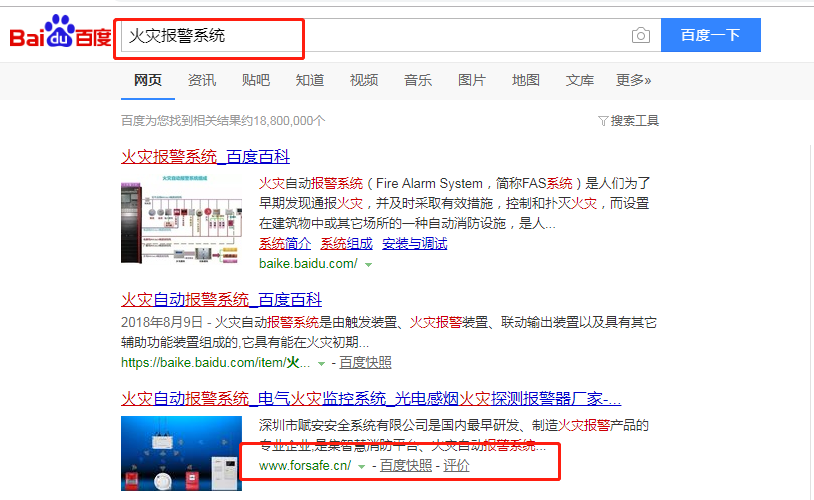Click the 百度一下 search button
The width and height of the screenshot is (814, 500).
click(711, 35)
